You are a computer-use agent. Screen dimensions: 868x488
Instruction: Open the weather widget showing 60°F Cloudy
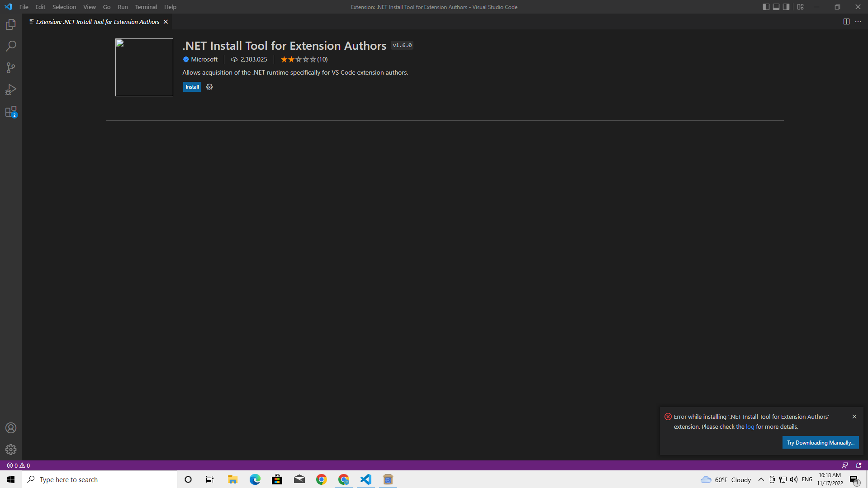tap(726, 479)
